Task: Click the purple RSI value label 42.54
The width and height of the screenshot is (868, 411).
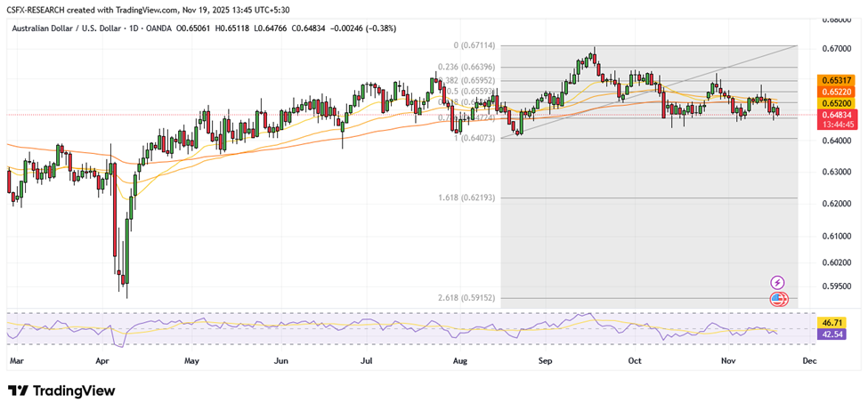Action: click(x=834, y=334)
